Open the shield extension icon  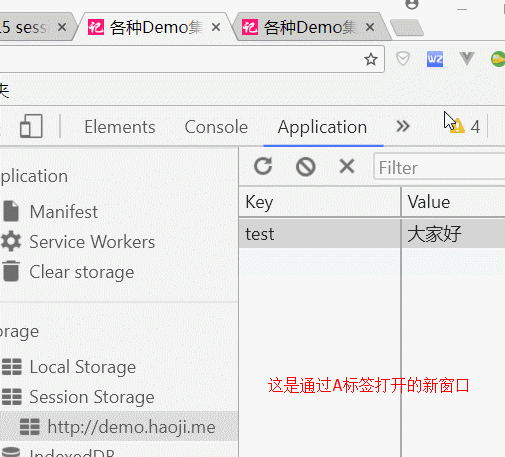(403, 59)
